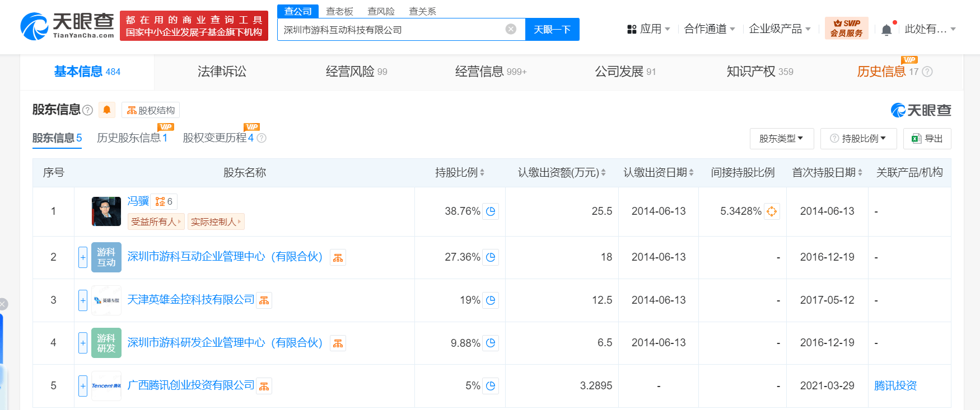
Task: Click the relation count badge 6 beside 冯骥
Action: click(164, 201)
